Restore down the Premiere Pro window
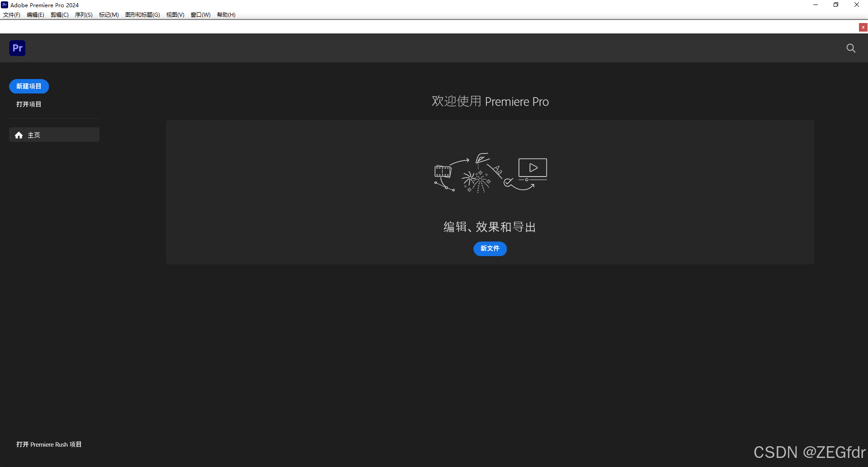868x467 pixels. pos(836,5)
